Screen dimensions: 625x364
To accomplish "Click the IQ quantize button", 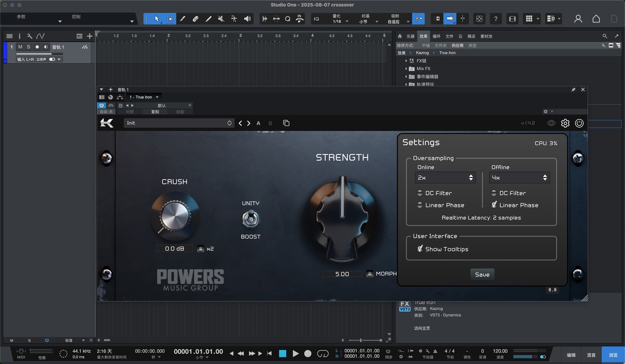I will (x=316, y=19).
